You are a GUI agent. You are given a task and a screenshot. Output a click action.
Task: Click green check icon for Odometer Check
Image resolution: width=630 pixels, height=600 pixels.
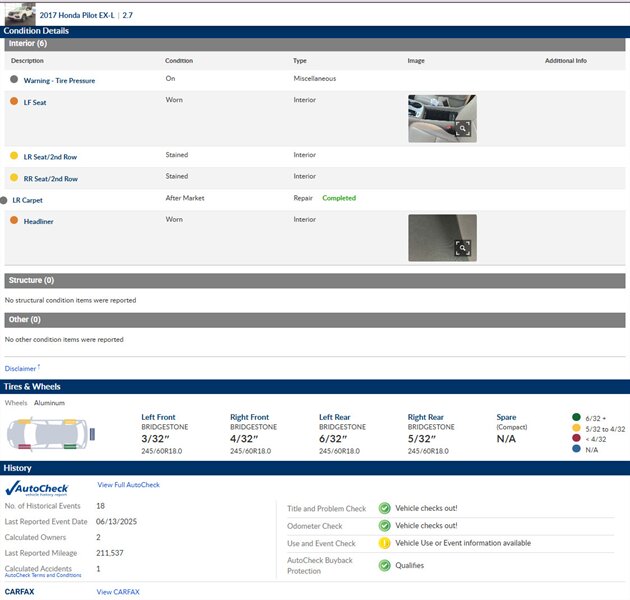pyautogui.click(x=385, y=526)
